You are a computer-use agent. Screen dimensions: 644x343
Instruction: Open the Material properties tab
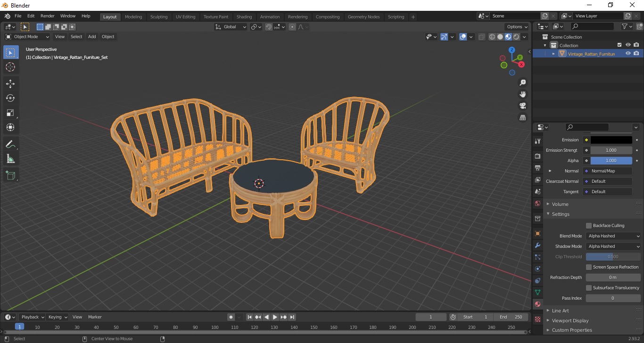[x=537, y=304]
